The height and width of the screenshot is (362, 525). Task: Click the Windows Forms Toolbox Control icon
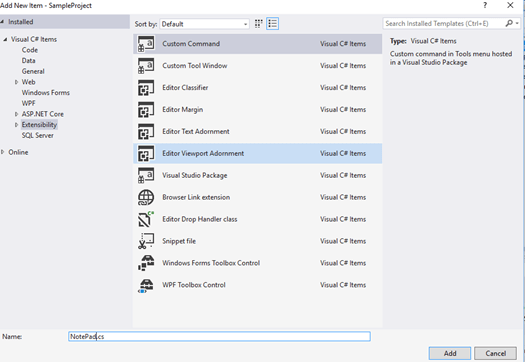pyautogui.click(x=146, y=263)
